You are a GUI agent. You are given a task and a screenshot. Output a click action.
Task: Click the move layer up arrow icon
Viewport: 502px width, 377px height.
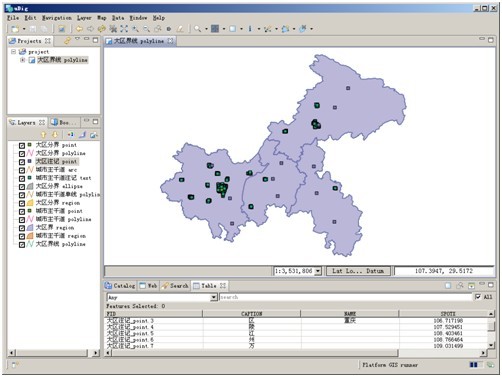tap(43, 135)
